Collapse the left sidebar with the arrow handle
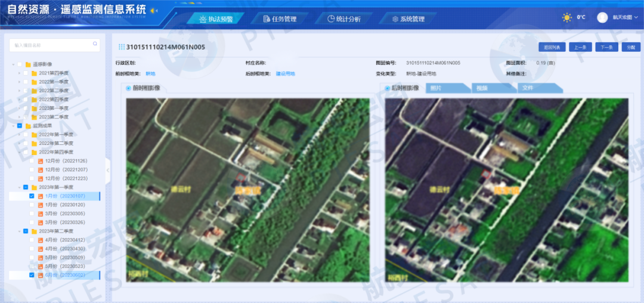Viewport: 644px width, 303px height. (108, 170)
